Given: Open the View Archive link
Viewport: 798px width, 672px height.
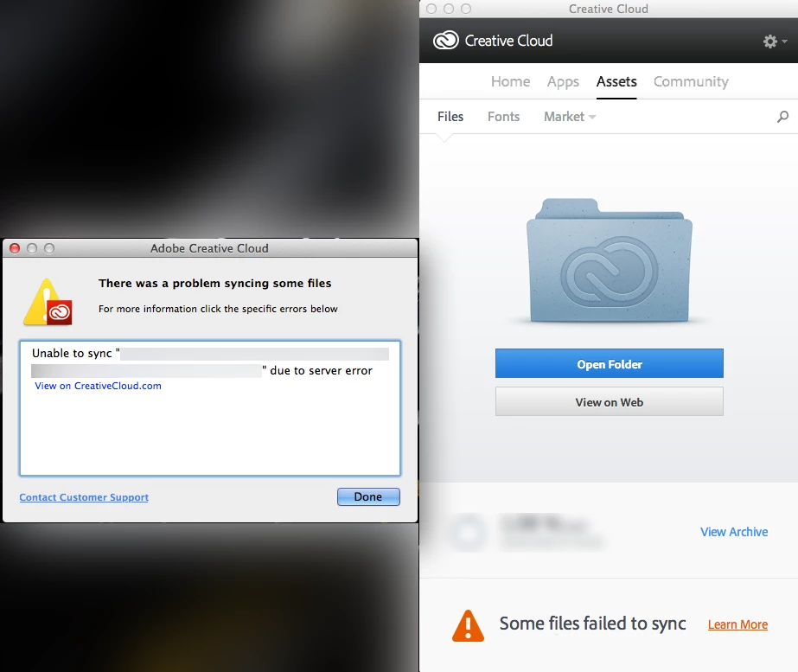Looking at the screenshot, I should [x=734, y=532].
